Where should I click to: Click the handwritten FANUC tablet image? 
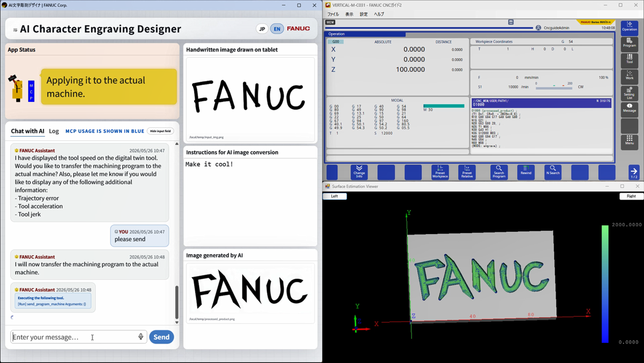click(x=250, y=100)
